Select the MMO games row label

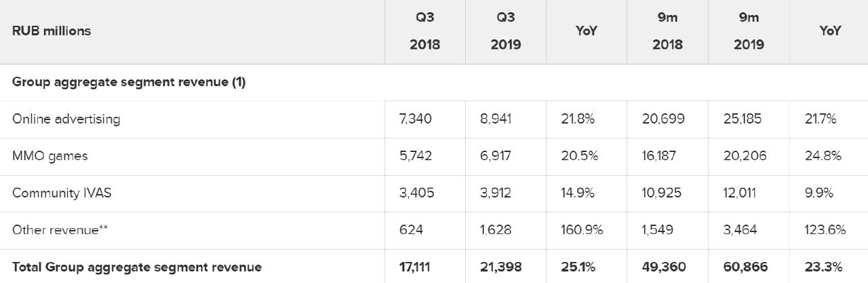pyautogui.click(x=50, y=156)
